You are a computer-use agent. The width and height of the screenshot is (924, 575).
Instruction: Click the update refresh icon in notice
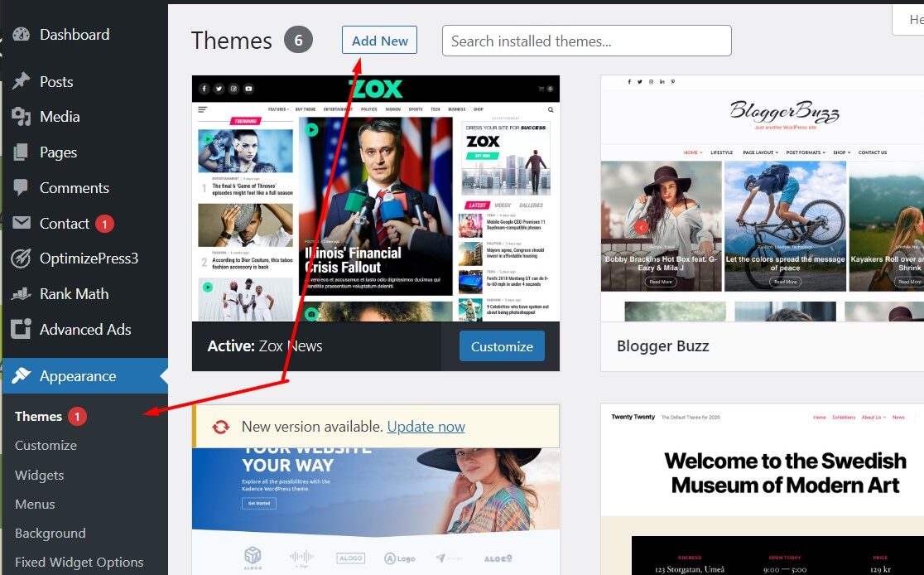click(x=221, y=427)
